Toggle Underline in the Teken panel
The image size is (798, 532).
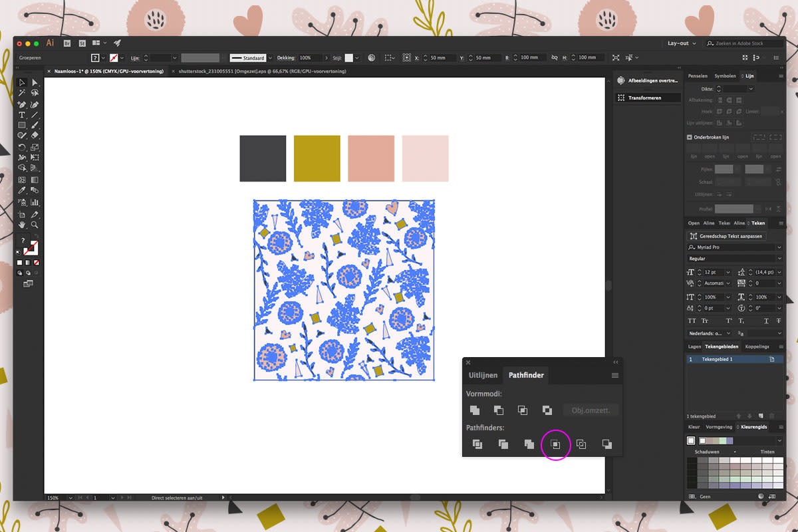(x=766, y=321)
